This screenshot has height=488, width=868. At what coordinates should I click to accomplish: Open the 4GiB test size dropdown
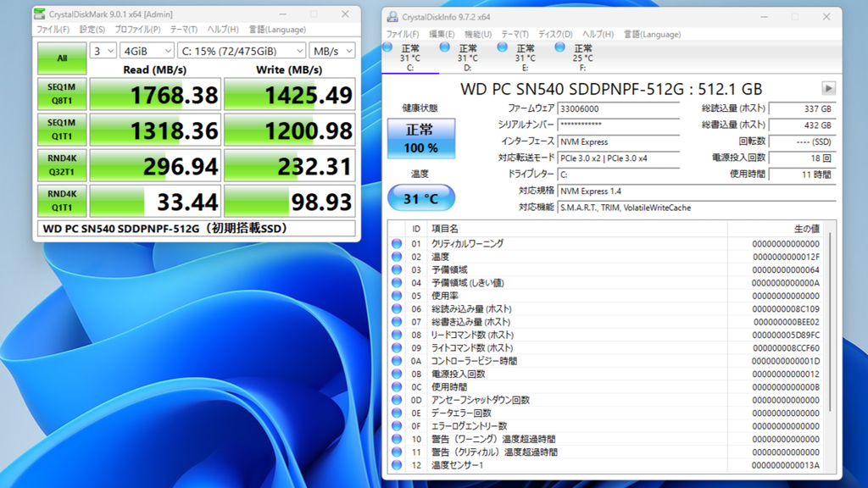pos(146,51)
